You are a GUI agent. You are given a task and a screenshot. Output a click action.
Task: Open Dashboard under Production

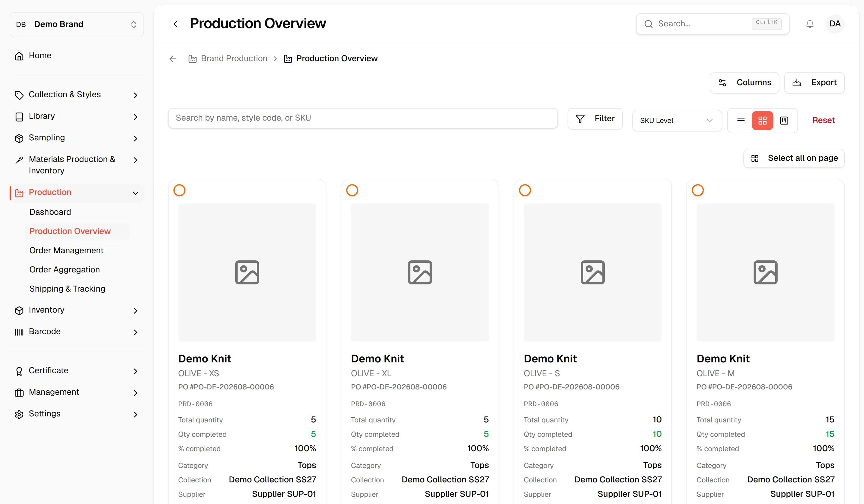[50, 212]
